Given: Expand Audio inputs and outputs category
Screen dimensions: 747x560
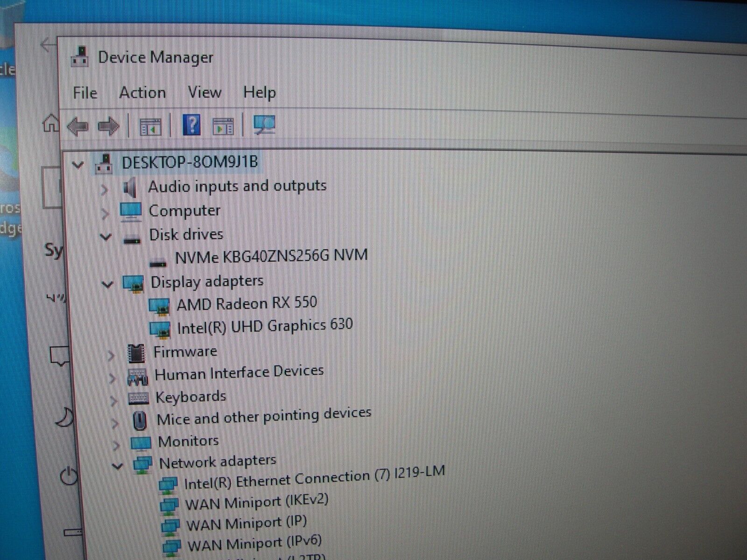Looking at the screenshot, I should 104,189.
